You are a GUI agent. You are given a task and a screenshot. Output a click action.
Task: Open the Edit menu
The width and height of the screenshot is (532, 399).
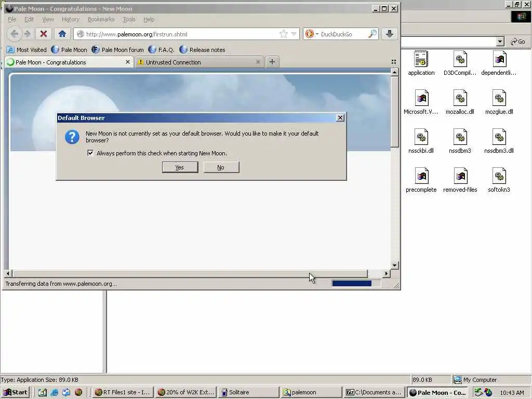point(29,19)
